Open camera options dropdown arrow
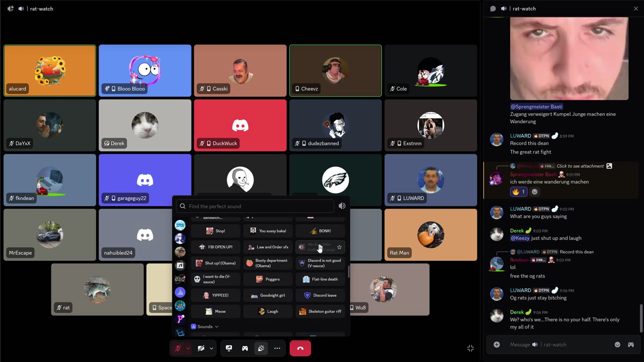 coord(211,348)
